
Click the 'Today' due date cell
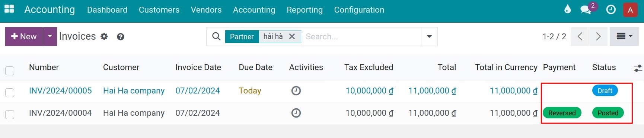[250, 91]
